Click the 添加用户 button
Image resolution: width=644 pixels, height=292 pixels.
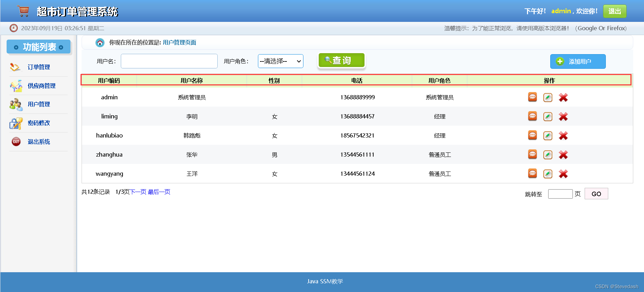click(578, 61)
